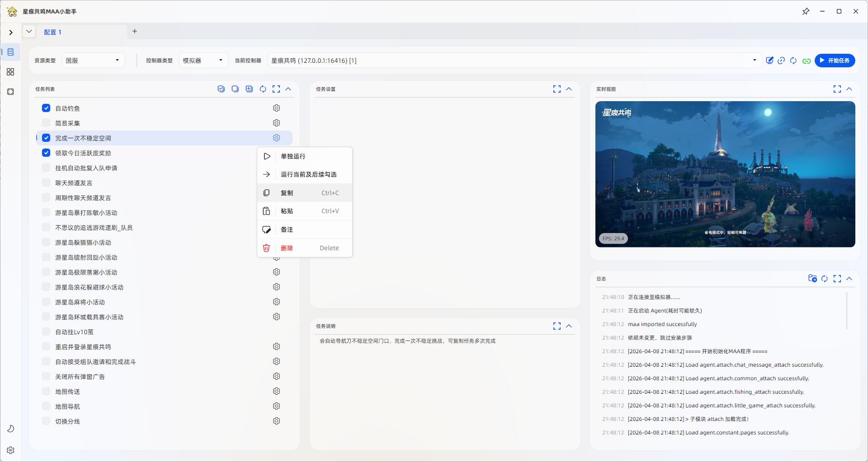Open the task list sidebar icon
Image resolution: width=868 pixels, height=462 pixels.
[10, 52]
